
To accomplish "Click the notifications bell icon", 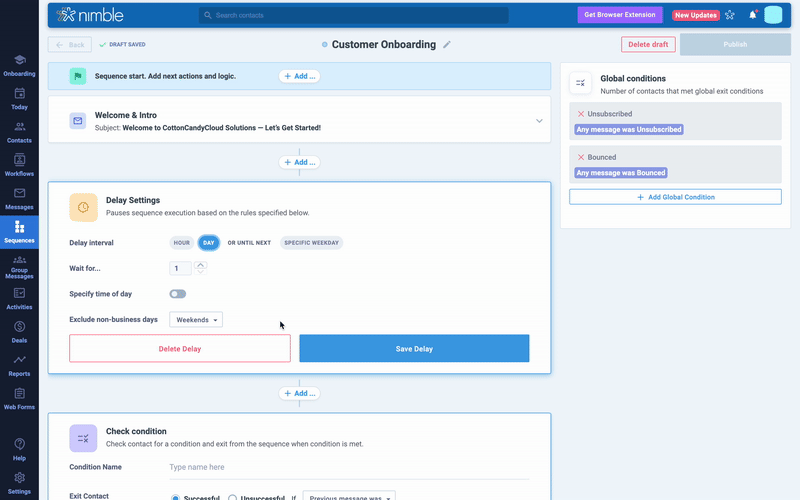I will tap(753, 15).
